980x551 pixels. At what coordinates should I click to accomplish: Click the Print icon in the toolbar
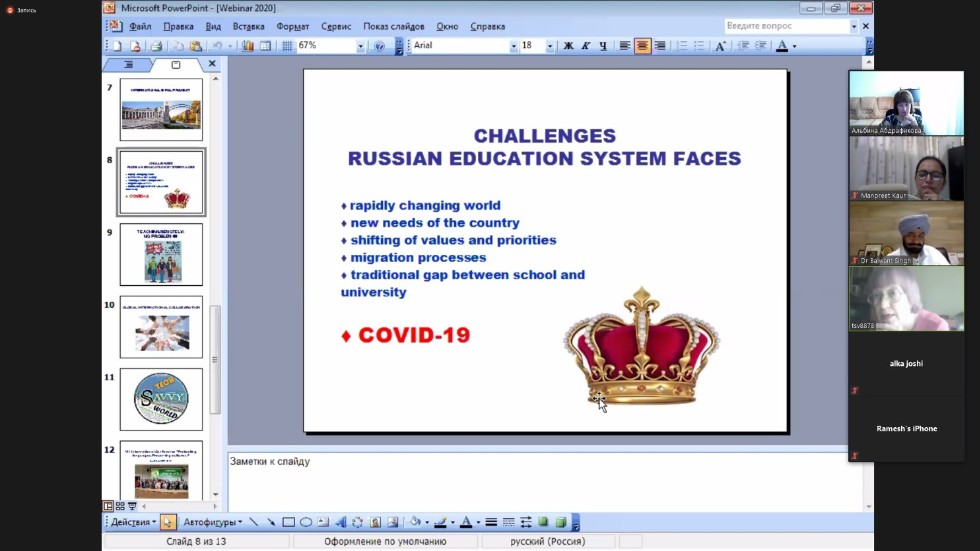click(x=156, y=46)
